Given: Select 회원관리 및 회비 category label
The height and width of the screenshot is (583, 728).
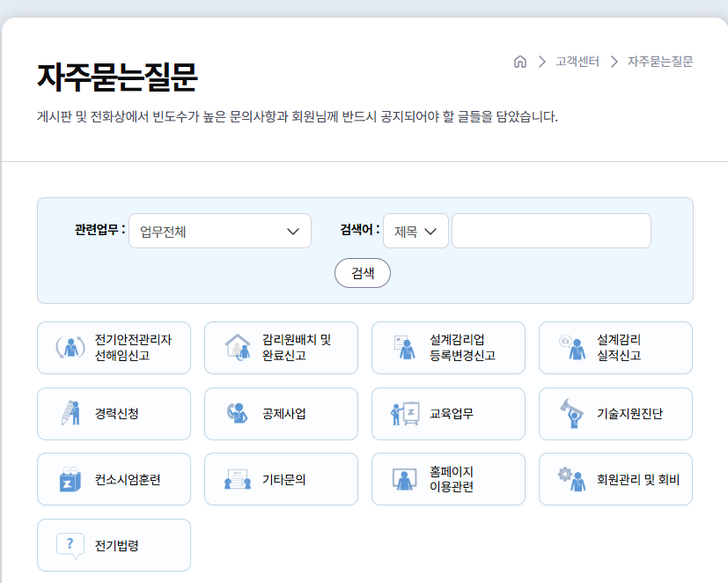Looking at the screenshot, I should 638,479.
